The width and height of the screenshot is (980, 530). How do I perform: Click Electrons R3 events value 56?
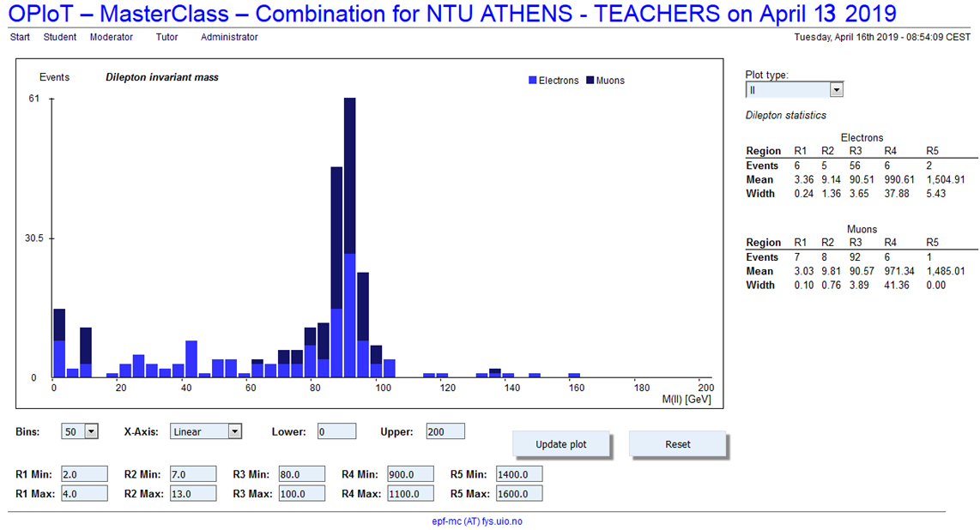(x=855, y=166)
